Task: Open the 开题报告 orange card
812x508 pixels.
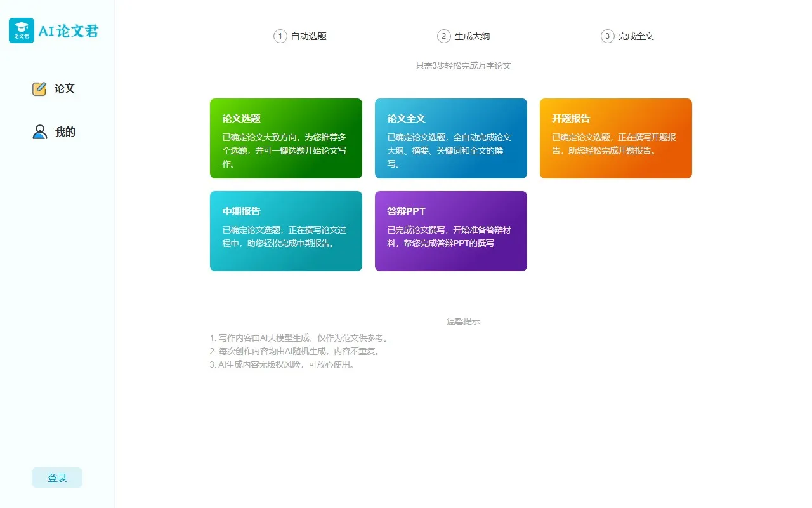Action: 615,138
